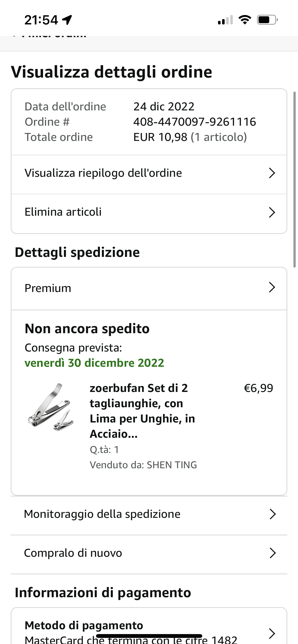
Task: Open the Premium shipping row
Action: pos(48,288)
